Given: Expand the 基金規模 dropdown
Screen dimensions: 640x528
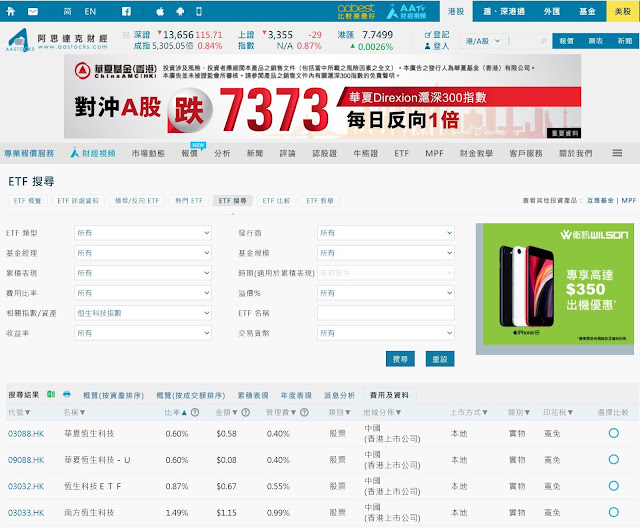Looking at the screenshot, I should click(x=386, y=253).
